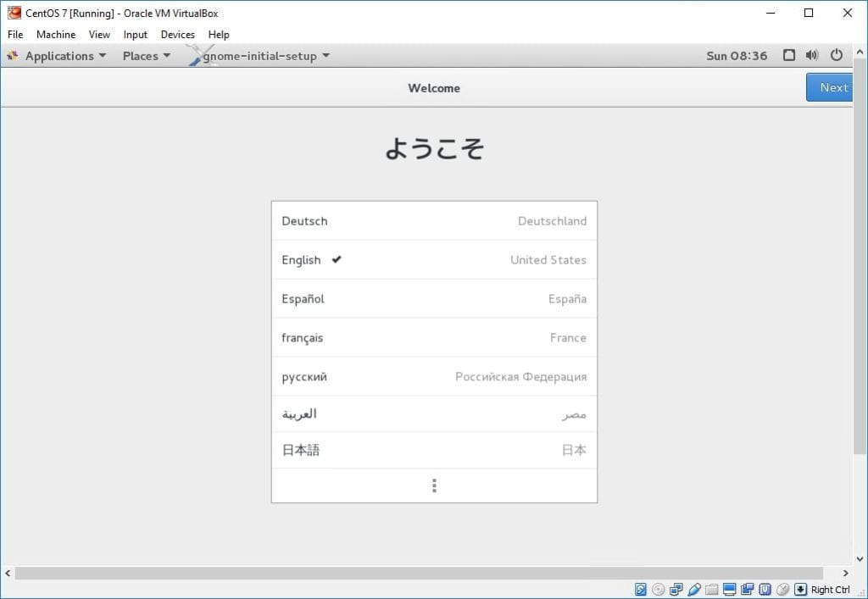Click the optical disc indicator icon

click(659, 590)
